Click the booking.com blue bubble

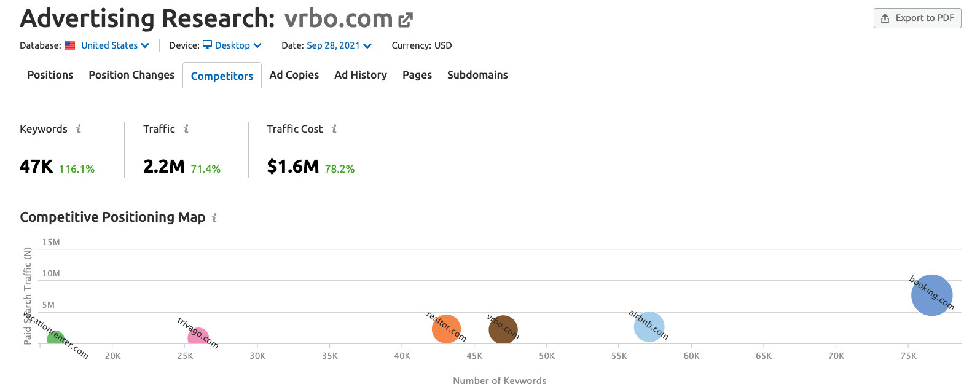931,296
